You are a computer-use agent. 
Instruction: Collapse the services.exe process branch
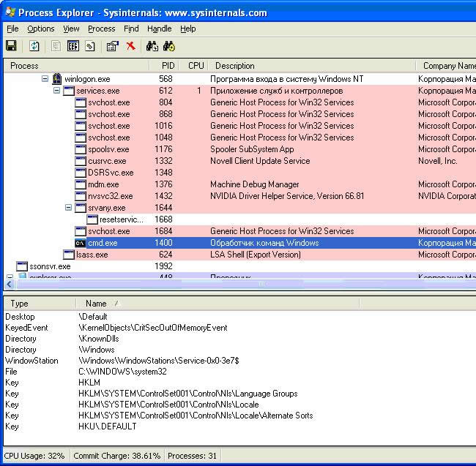tap(57, 91)
